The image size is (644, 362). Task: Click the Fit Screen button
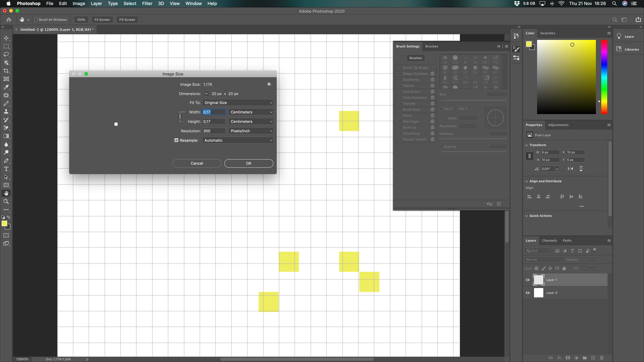tap(102, 20)
